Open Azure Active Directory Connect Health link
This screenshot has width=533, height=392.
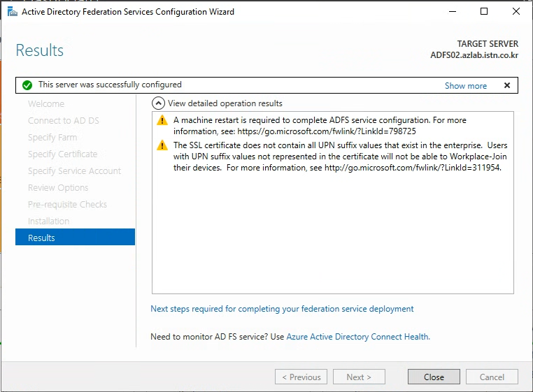(x=358, y=337)
